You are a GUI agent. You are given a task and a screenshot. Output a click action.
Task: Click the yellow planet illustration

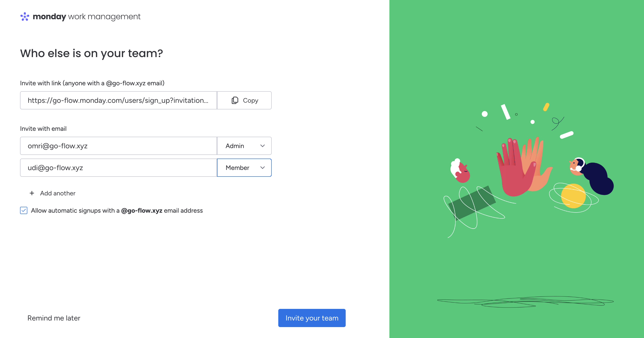(573, 196)
